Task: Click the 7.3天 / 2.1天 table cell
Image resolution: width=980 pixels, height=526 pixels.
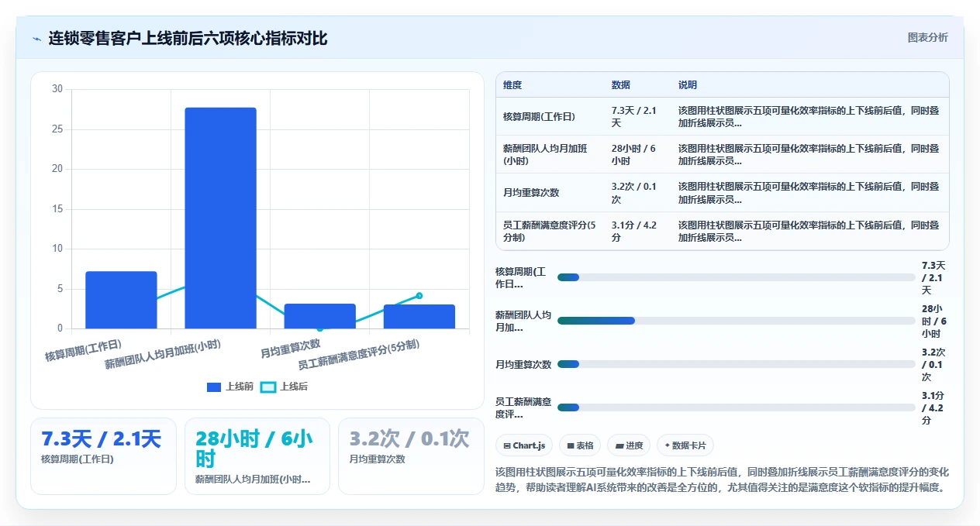Action: (637, 116)
